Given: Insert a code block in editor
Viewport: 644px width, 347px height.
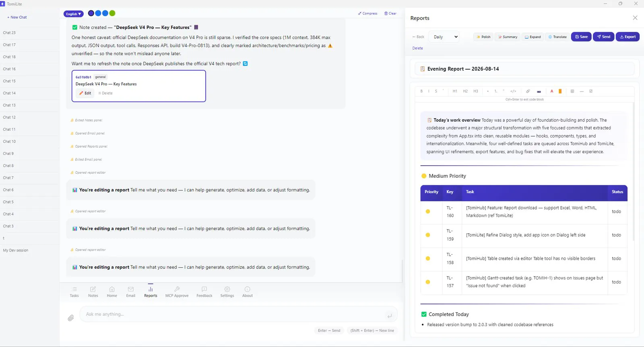Looking at the screenshot, I should pyautogui.click(x=513, y=91).
